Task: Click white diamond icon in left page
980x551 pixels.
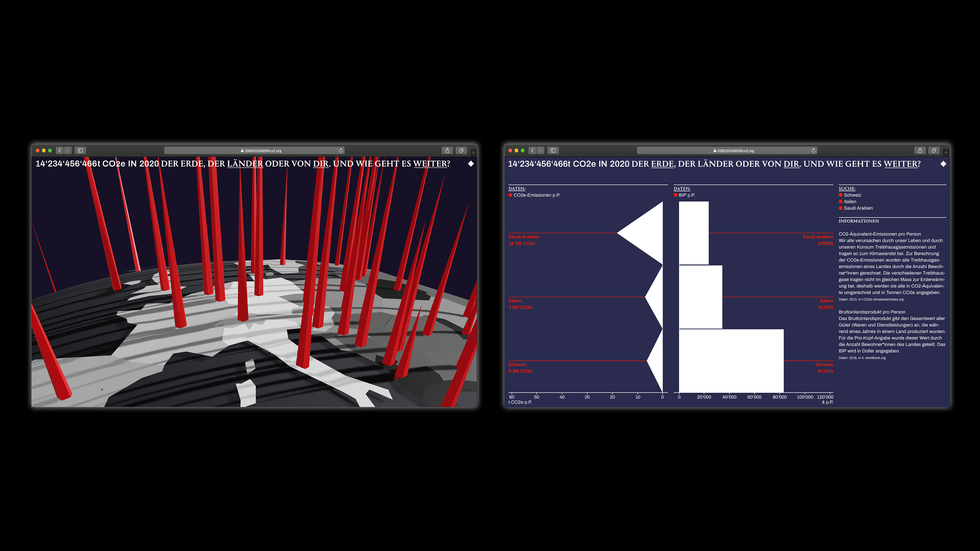Action: click(471, 164)
